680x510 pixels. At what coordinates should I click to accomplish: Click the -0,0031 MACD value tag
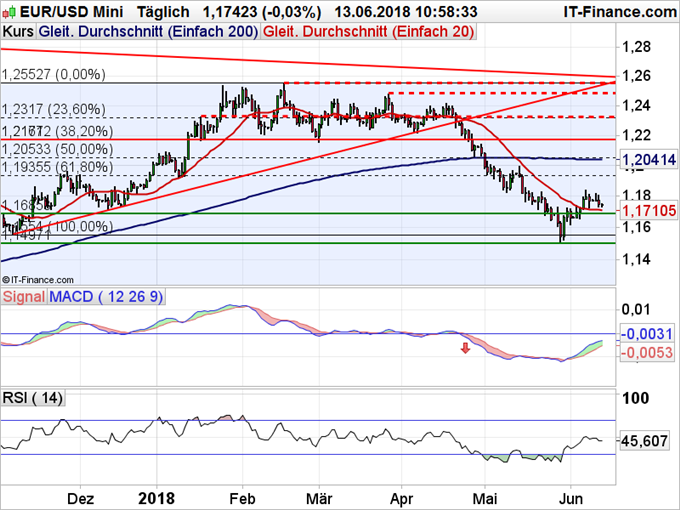[x=647, y=334]
